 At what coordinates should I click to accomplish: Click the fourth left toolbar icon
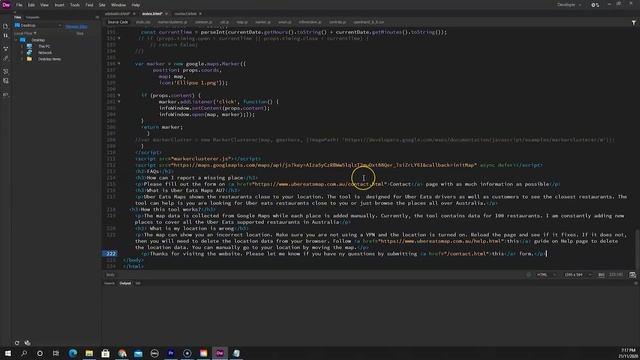(x=6, y=58)
